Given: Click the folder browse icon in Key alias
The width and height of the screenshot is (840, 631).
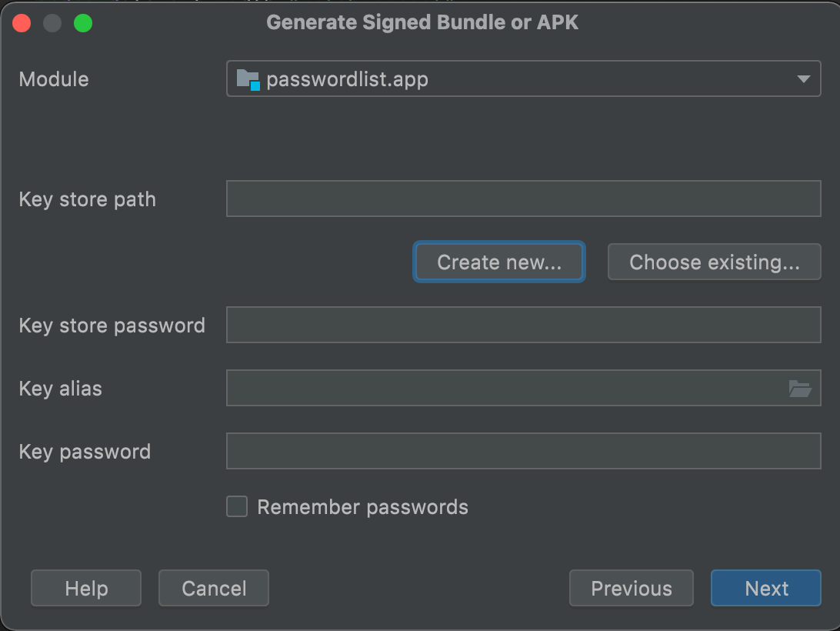Looking at the screenshot, I should (x=800, y=389).
